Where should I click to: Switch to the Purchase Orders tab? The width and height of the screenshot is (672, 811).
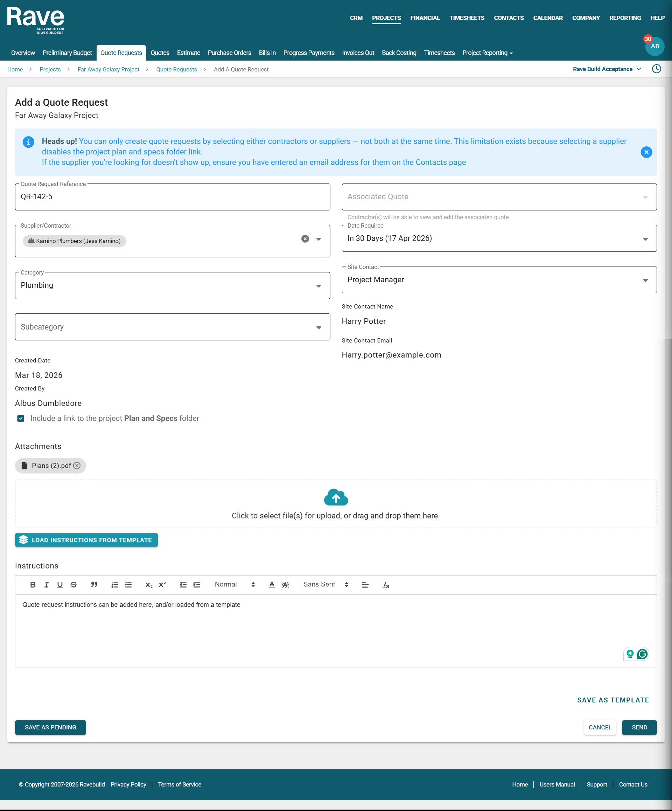[229, 53]
